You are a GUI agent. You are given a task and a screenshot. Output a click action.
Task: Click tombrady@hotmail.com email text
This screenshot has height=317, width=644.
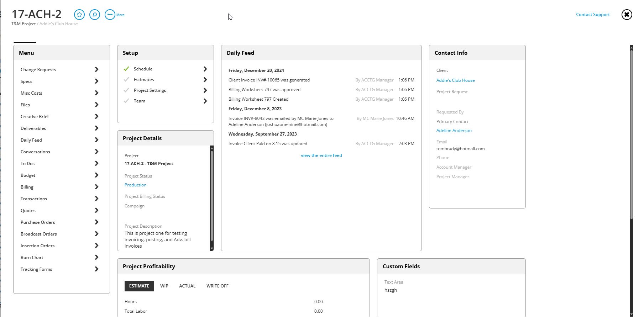coord(460,149)
